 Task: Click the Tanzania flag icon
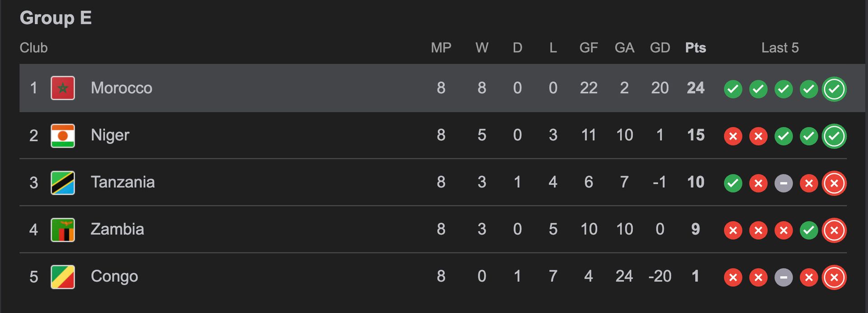pos(63,182)
